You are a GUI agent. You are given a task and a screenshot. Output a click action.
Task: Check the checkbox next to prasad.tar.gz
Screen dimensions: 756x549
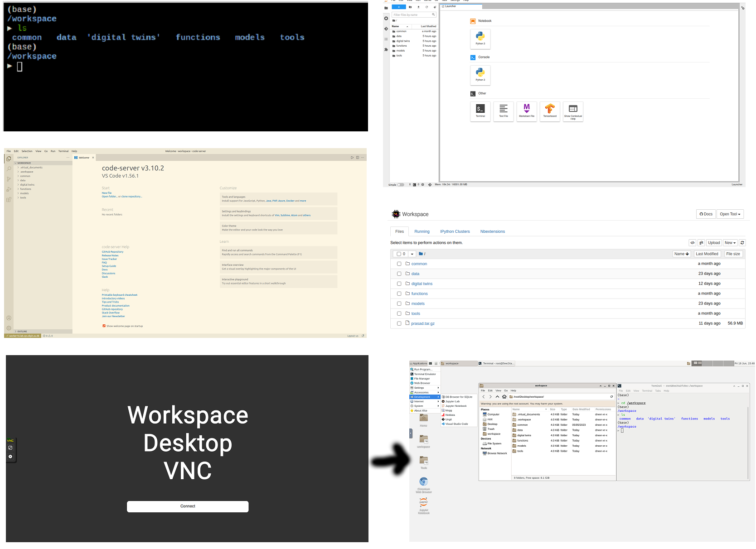[x=399, y=323]
